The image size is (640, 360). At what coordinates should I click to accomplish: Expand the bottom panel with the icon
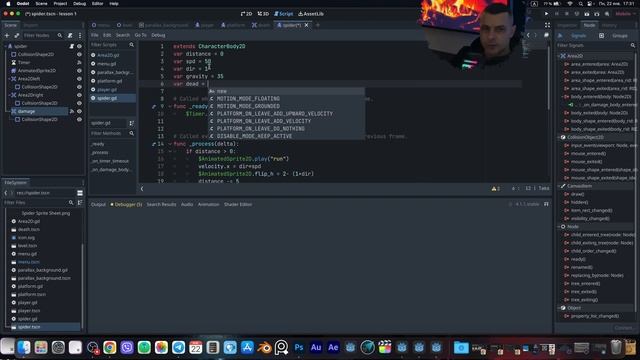pyautogui.click(x=546, y=204)
